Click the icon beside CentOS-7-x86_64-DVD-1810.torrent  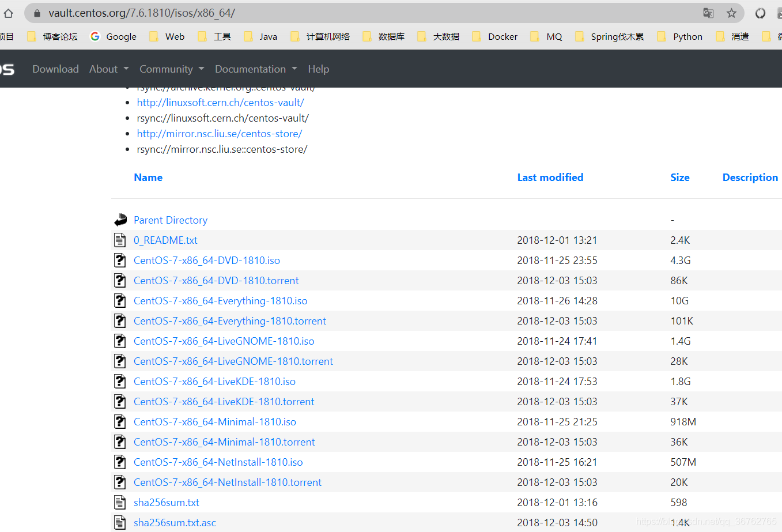120,280
